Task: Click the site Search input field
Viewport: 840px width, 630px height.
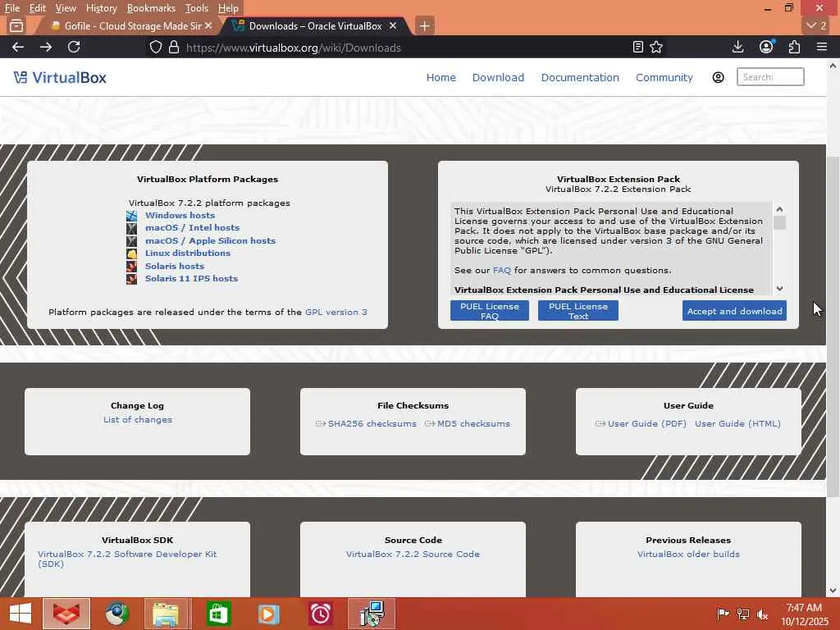Action: click(770, 77)
